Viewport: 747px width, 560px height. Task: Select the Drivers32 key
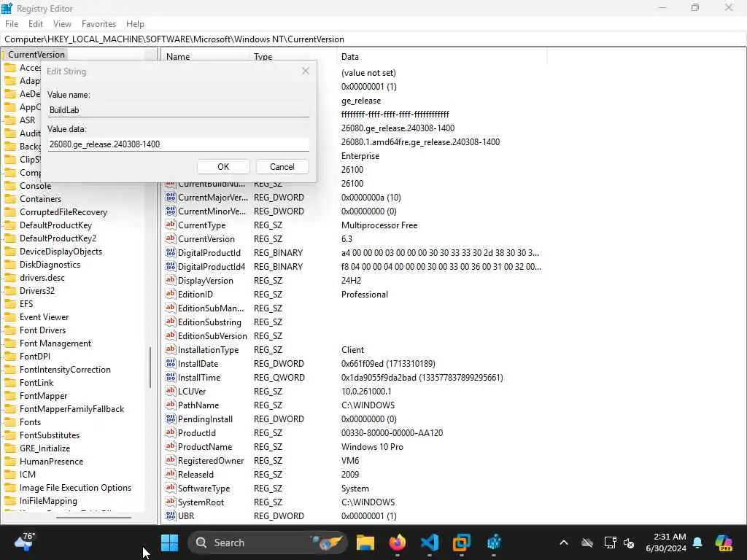(36, 290)
